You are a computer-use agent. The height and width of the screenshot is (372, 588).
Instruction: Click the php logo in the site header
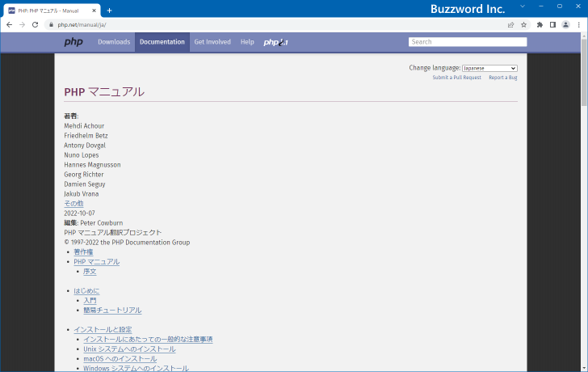click(73, 42)
